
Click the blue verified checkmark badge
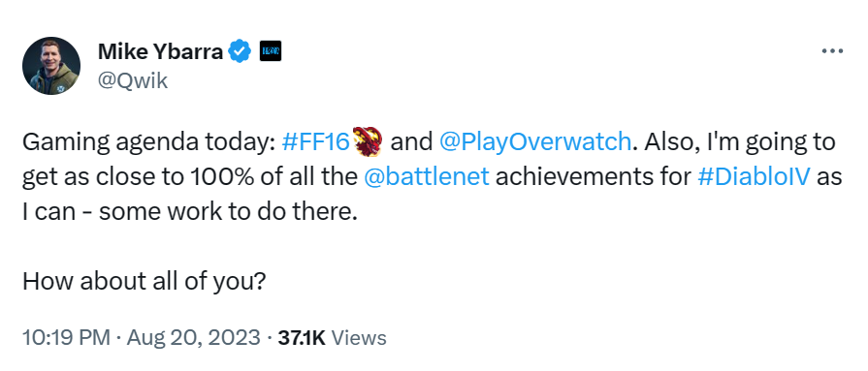tap(240, 51)
